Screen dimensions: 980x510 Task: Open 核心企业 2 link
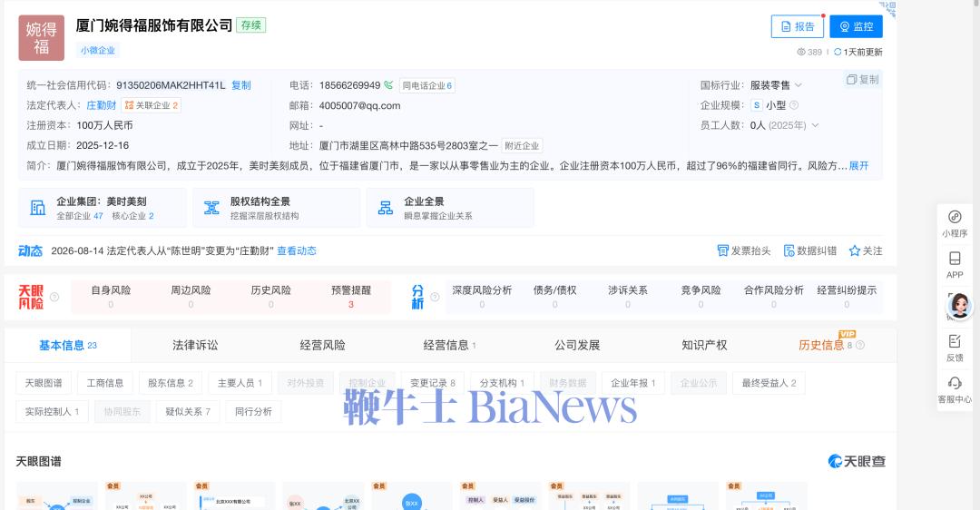click(132, 216)
